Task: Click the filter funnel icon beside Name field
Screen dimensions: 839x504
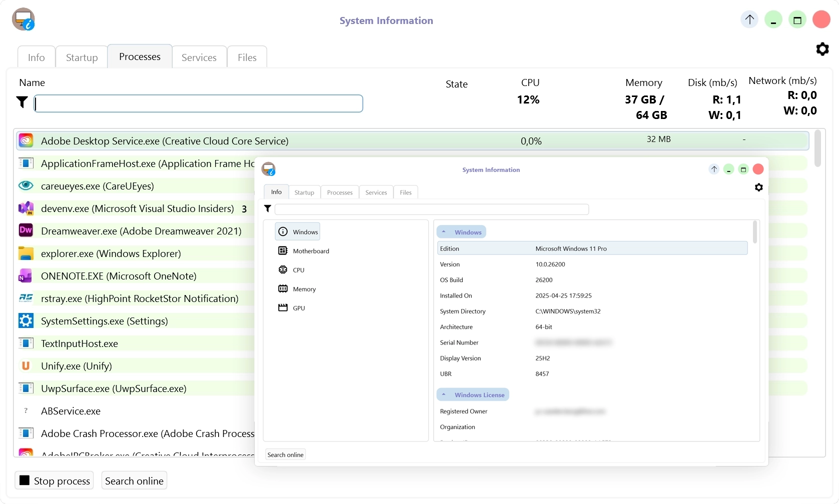Action: 22,102
